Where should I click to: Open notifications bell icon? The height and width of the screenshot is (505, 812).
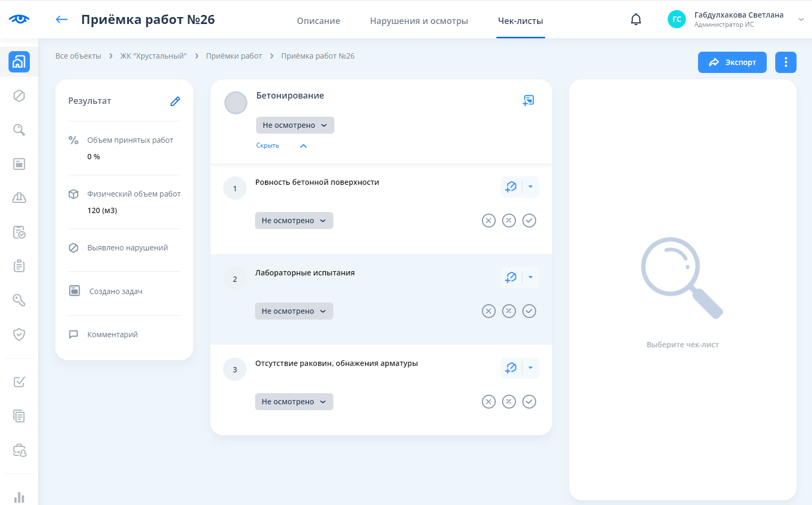pyautogui.click(x=636, y=20)
